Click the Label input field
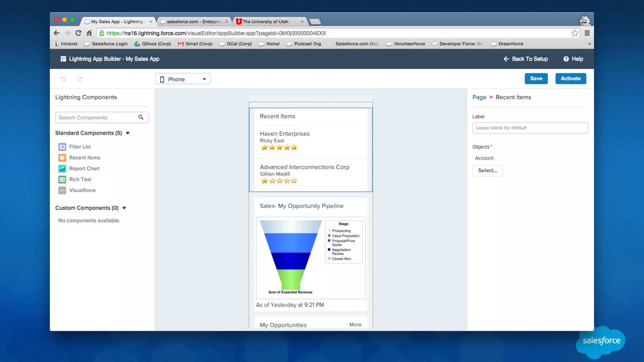 [x=530, y=128]
